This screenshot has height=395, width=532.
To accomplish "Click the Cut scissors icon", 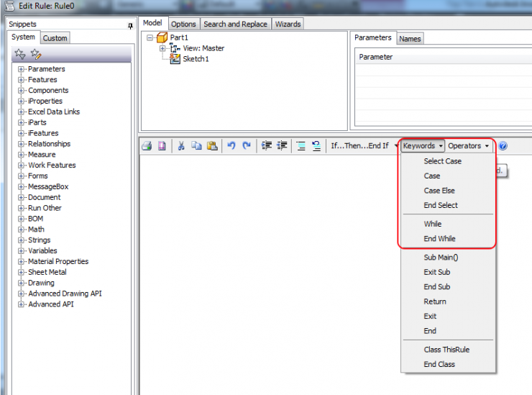I will 181,146.
